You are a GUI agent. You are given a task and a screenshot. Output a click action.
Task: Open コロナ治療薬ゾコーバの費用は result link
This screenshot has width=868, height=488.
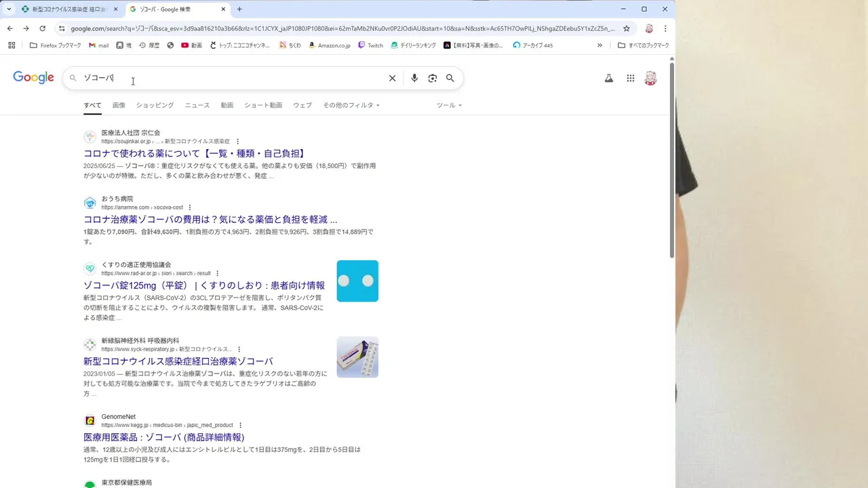point(210,220)
